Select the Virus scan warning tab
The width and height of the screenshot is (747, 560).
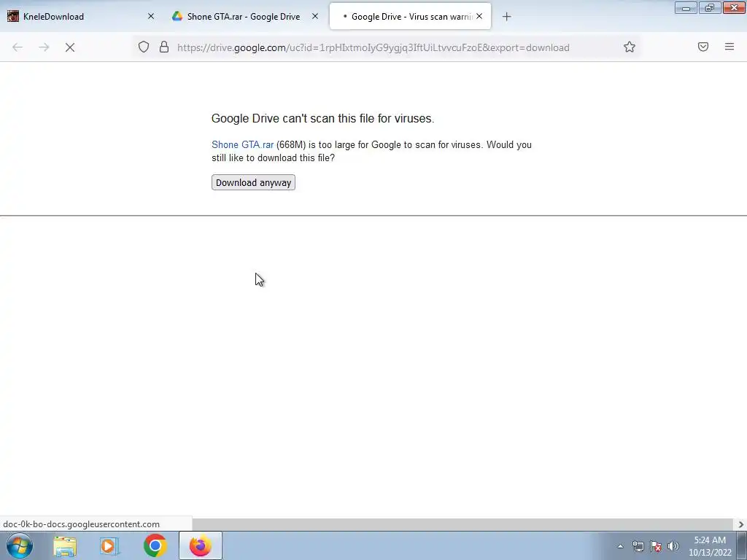click(410, 16)
